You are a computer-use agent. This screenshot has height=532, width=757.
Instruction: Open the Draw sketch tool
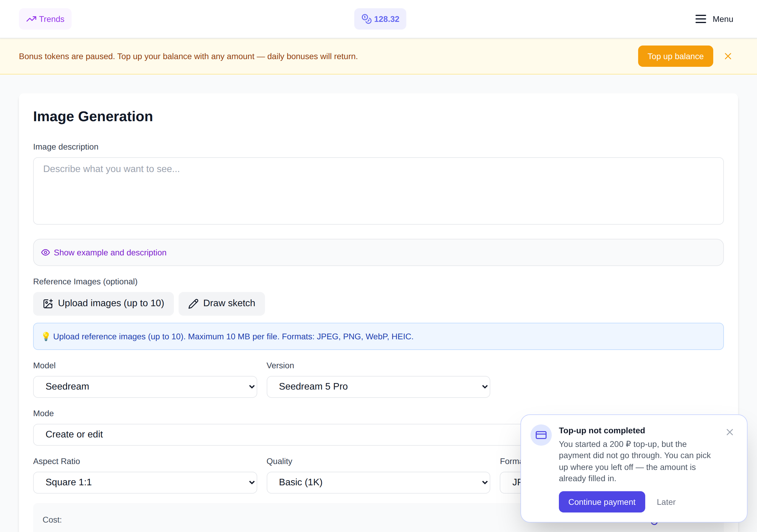pos(221,304)
